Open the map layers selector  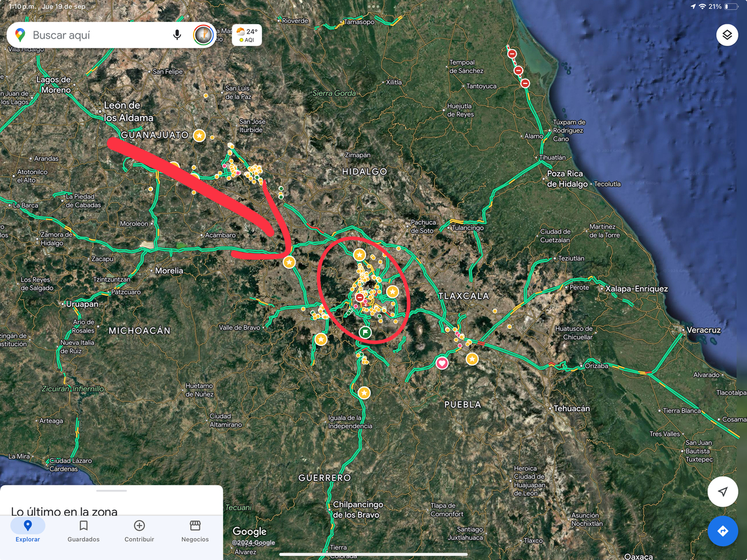[726, 35]
